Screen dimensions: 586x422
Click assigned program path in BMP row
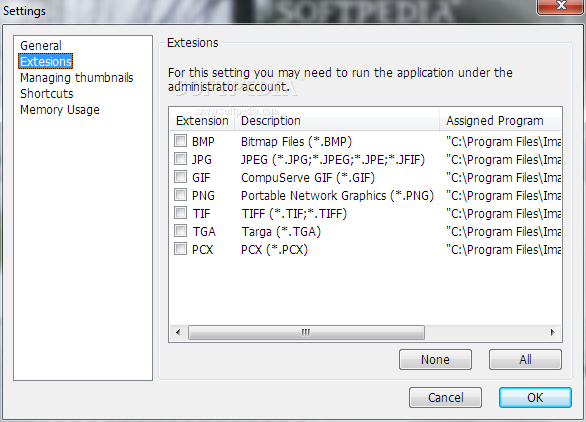point(503,142)
